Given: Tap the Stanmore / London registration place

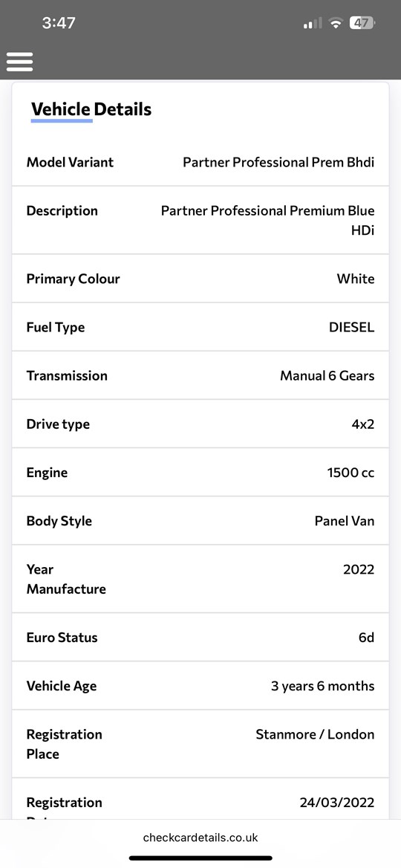Looking at the screenshot, I should tap(316, 734).
